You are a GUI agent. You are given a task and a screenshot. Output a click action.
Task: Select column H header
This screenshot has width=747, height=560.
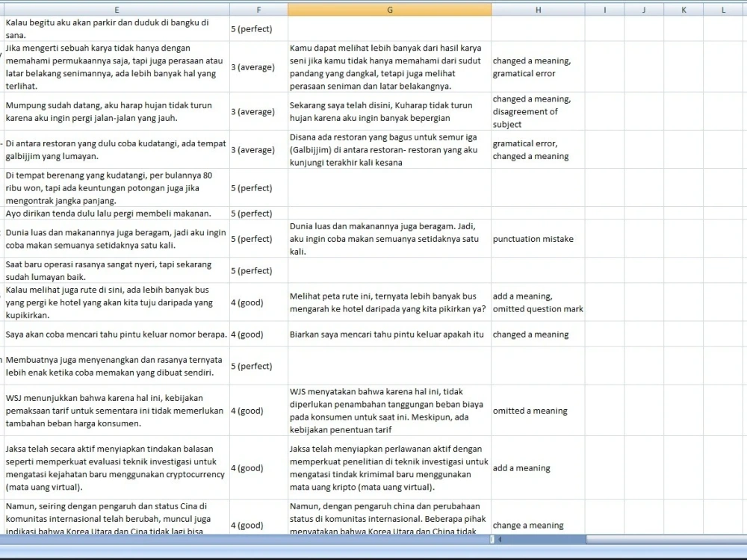pyautogui.click(x=538, y=10)
